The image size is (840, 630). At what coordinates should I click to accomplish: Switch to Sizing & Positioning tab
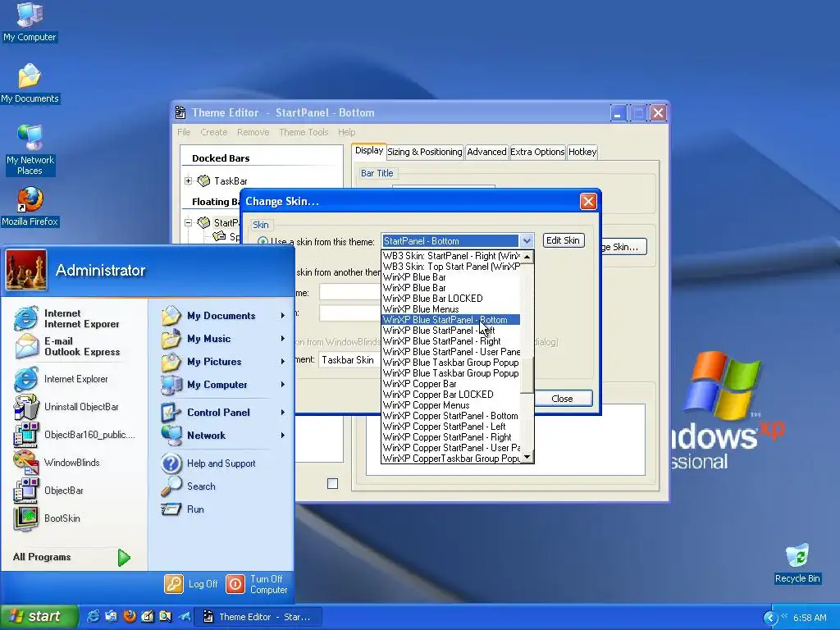click(425, 152)
